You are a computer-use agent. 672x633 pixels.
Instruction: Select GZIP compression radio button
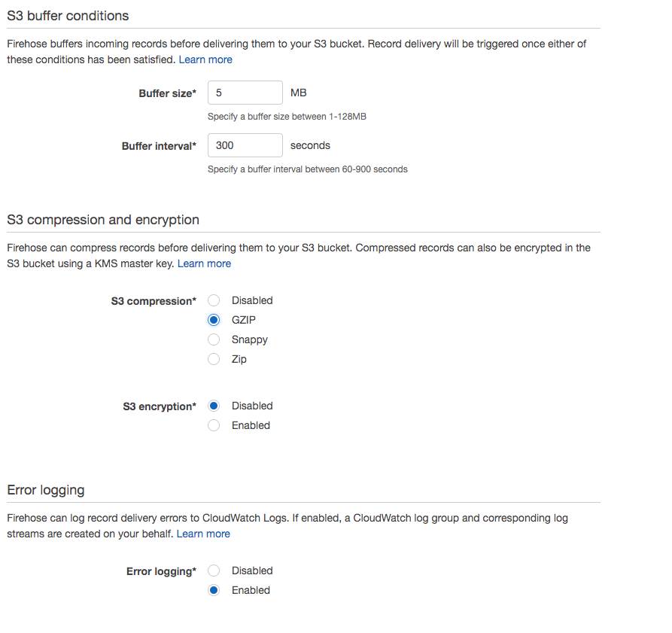coord(213,319)
